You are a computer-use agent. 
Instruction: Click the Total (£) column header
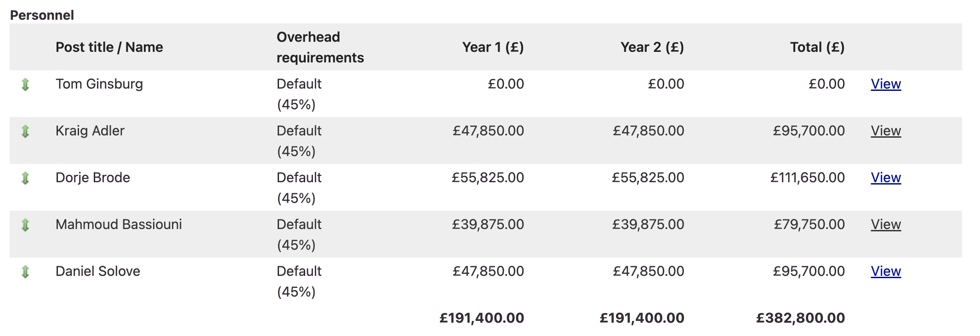817,47
